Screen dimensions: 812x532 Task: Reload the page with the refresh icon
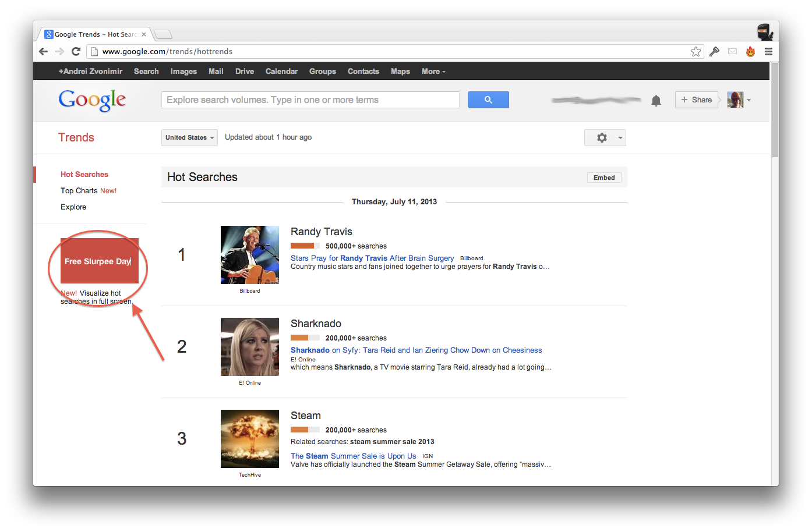76,51
